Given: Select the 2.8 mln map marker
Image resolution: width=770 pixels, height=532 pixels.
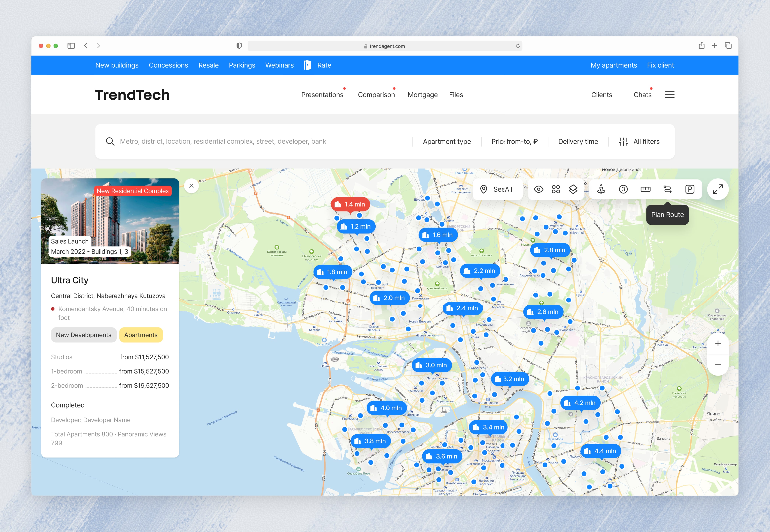Looking at the screenshot, I should tap(550, 250).
